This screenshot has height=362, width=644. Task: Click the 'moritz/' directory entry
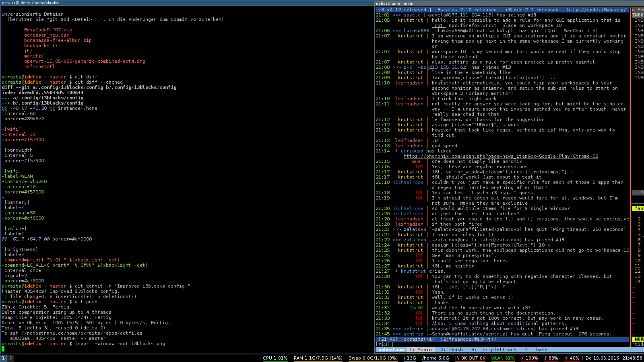click(x=34, y=56)
